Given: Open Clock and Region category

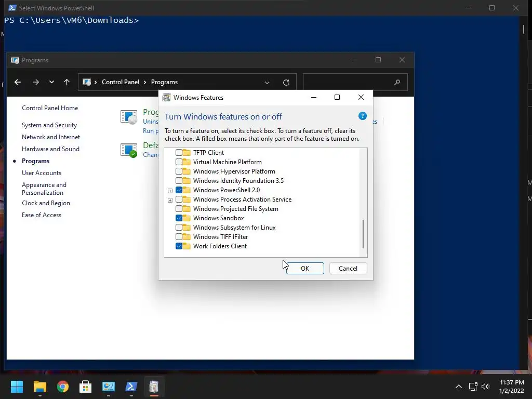Looking at the screenshot, I should click(46, 203).
